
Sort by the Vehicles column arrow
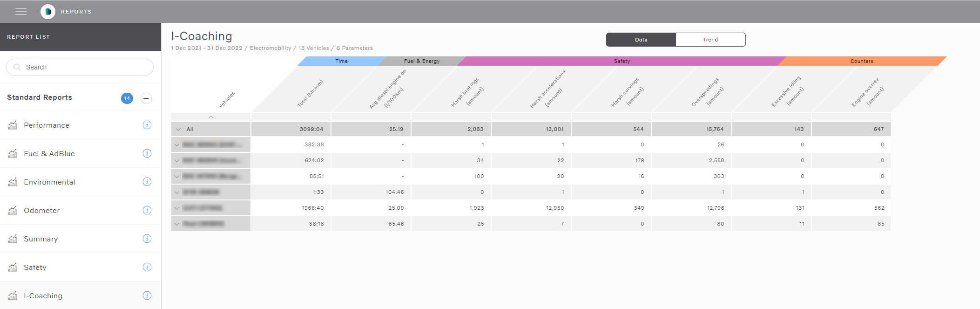point(211,117)
